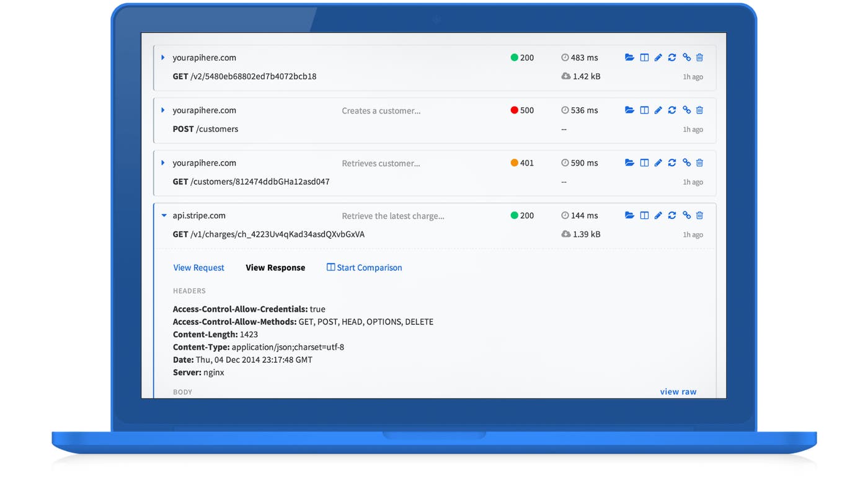Click the trash icon on the 401 customers request
This screenshot has height=483, width=868.
pos(699,162)
